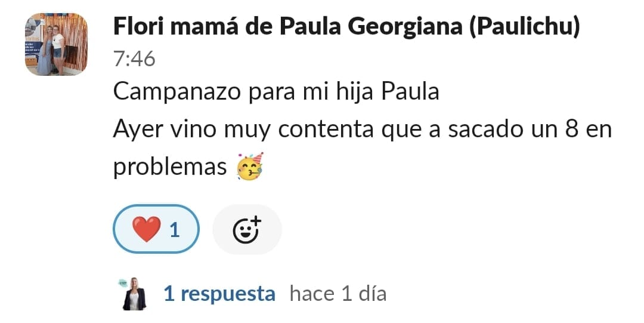Viewport: 644px width, 323px height.
Task: Click the line starting "Ayer vino muy contenta"
Action: point(362,130)
